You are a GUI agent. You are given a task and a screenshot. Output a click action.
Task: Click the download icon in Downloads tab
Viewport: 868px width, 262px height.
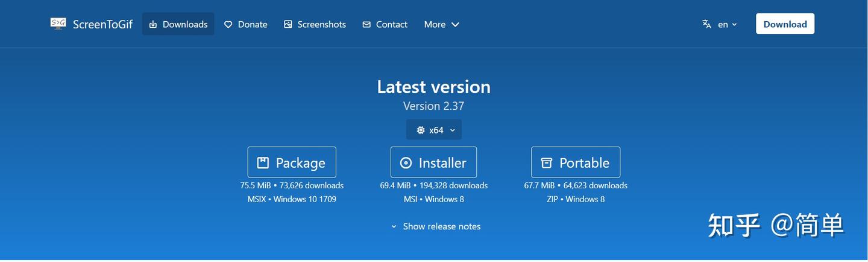pyautogui.click(x=153, y=24)
